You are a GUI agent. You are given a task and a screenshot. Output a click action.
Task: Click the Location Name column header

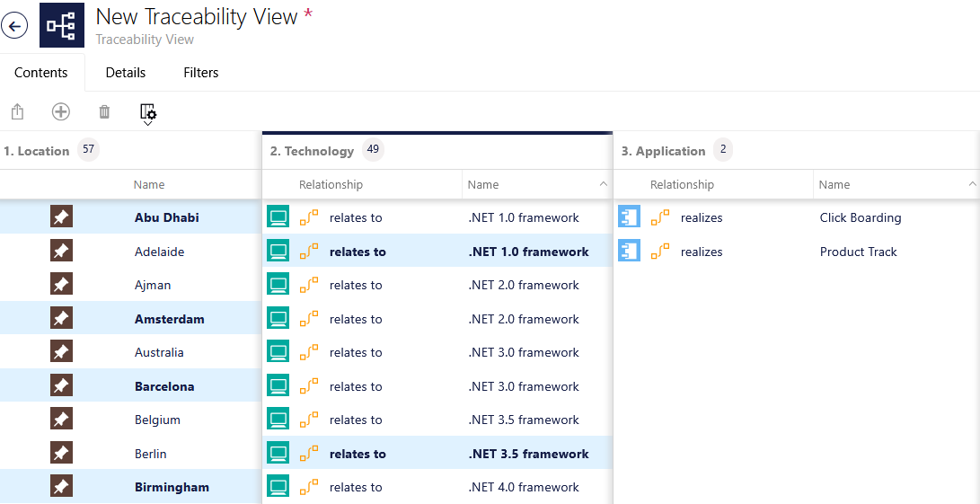[x=149, y=184]
